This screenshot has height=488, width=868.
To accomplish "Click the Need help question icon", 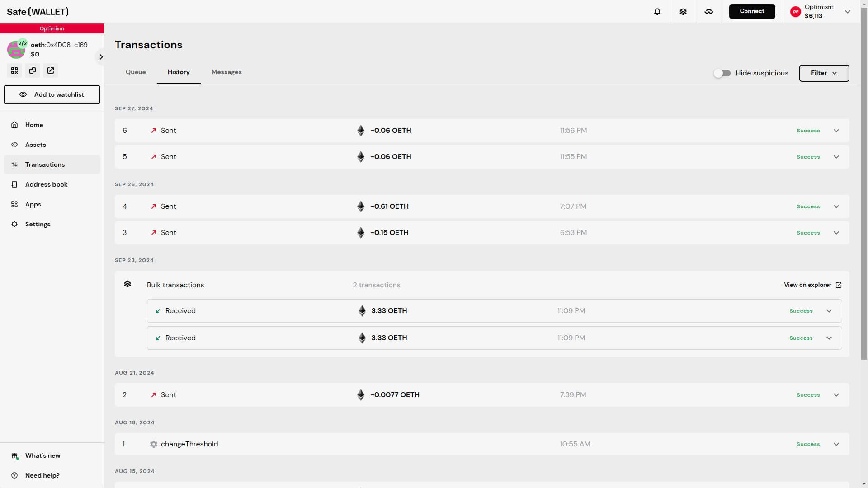I will (14, 475).
